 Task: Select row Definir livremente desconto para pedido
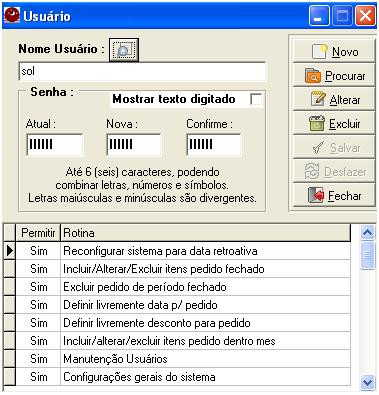click(177, 323)
